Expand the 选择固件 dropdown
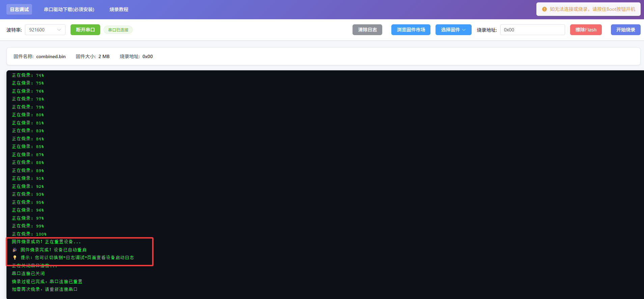Viewport: 644px width, 299px height. coord(453,30)
